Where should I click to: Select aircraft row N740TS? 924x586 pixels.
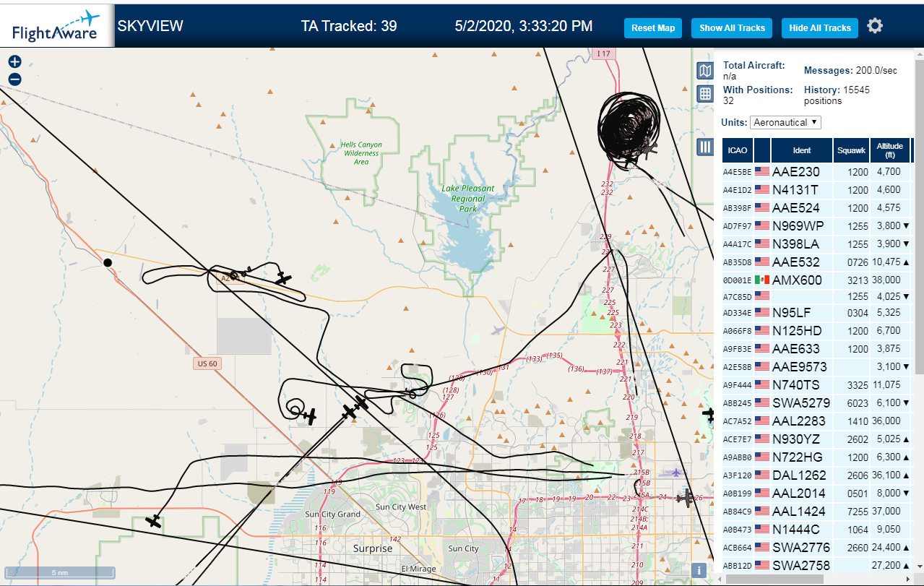816,385
